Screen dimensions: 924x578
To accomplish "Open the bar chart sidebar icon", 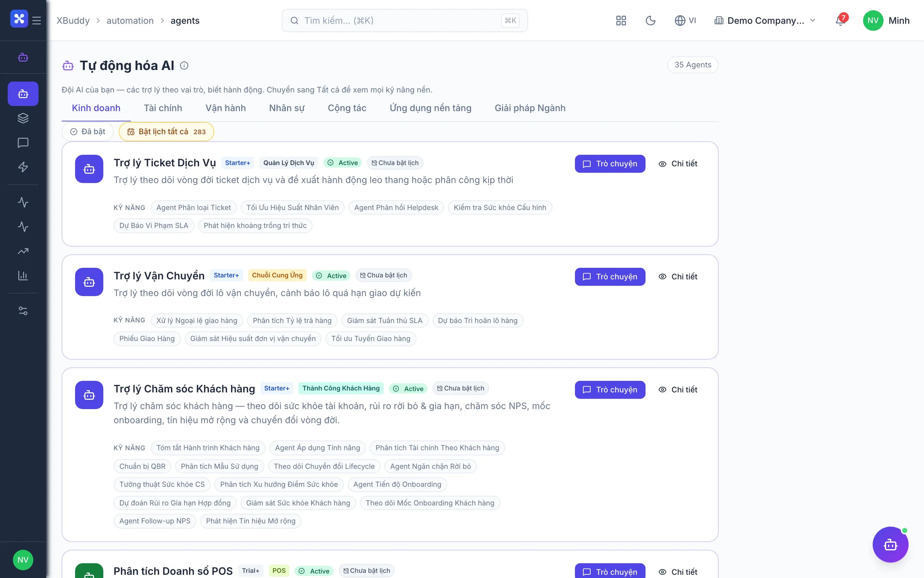I will point(23,276).
